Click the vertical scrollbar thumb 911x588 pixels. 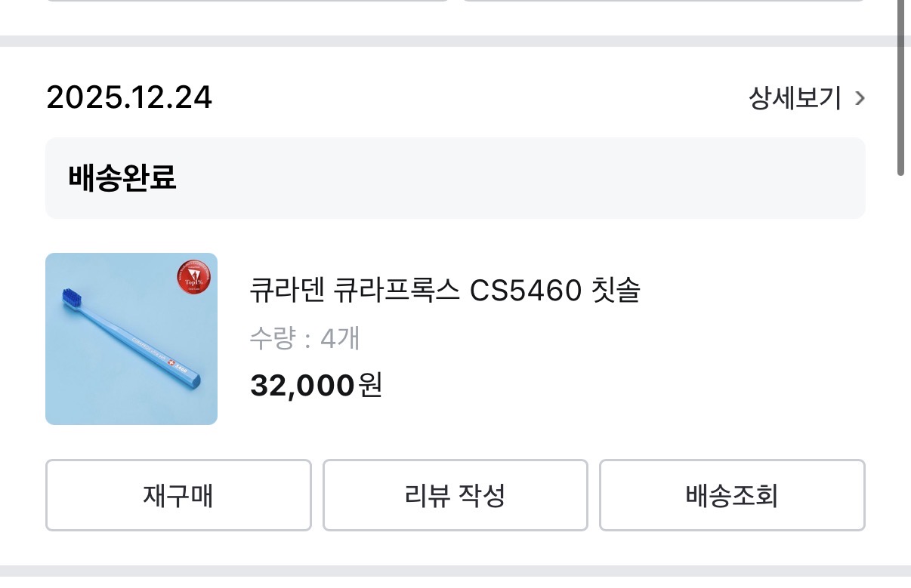pos(900,87)
